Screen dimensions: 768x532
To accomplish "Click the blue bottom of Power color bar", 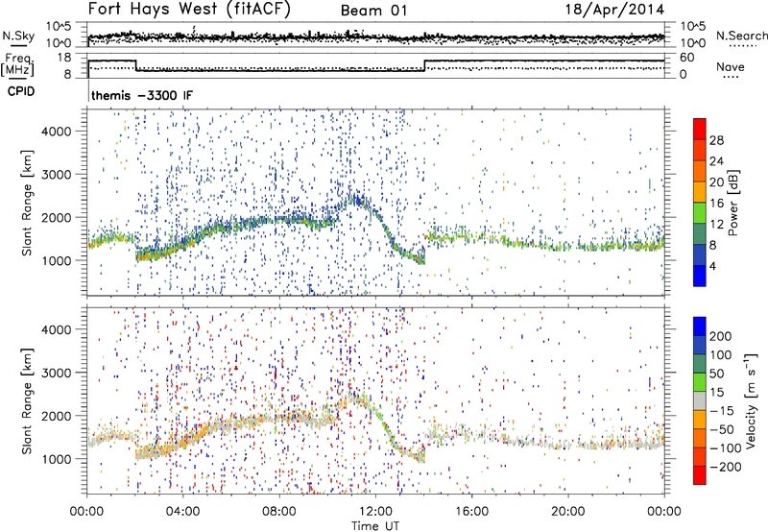I will tap(700, 276).
